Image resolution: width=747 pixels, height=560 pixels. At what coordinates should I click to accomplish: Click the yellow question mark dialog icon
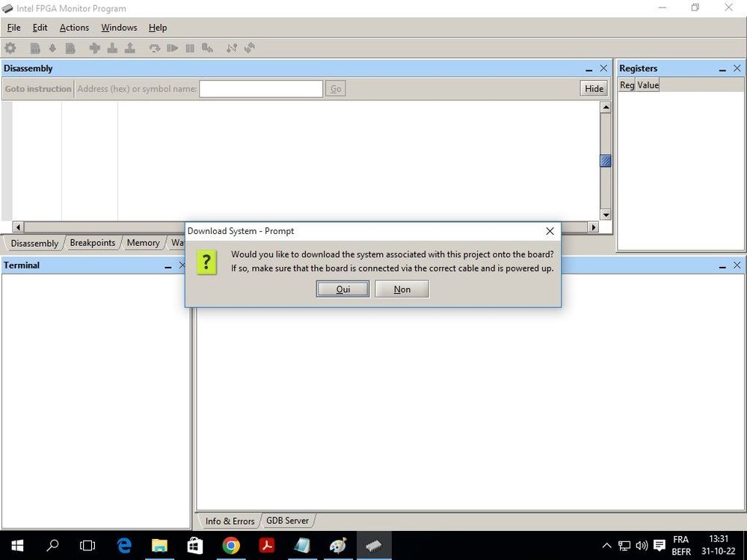click(x=206, y=262)
